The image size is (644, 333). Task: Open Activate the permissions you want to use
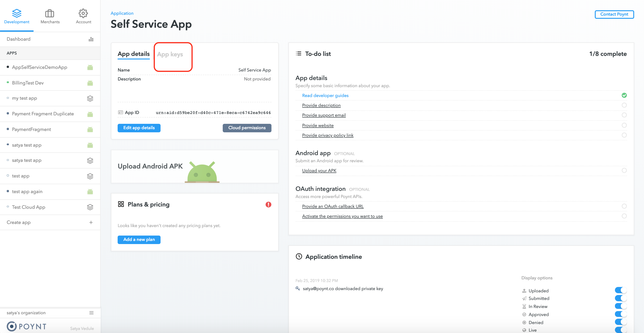pos(342,216)
